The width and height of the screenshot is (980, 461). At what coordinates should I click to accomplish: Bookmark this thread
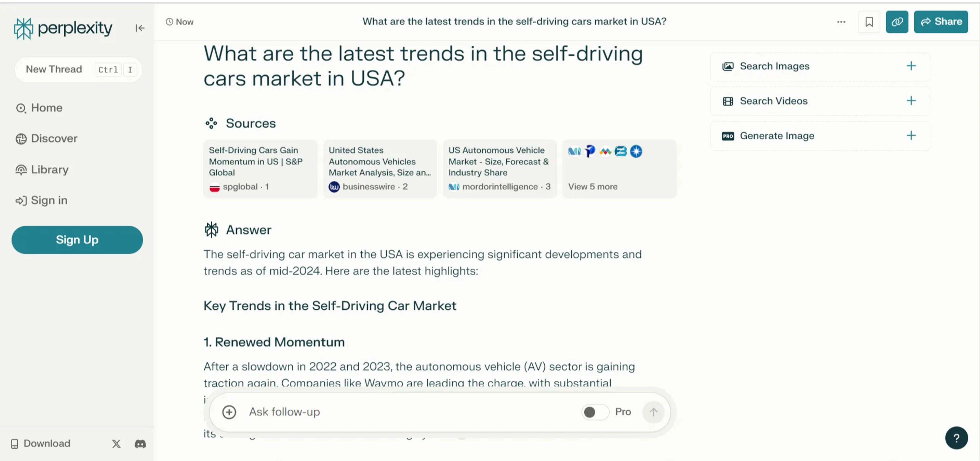[869, 22]
